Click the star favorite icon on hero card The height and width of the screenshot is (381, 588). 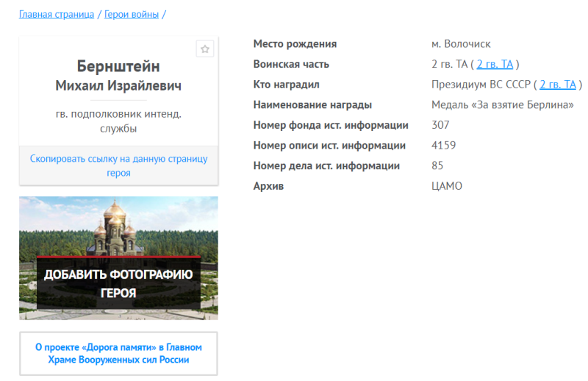[205, 49]
